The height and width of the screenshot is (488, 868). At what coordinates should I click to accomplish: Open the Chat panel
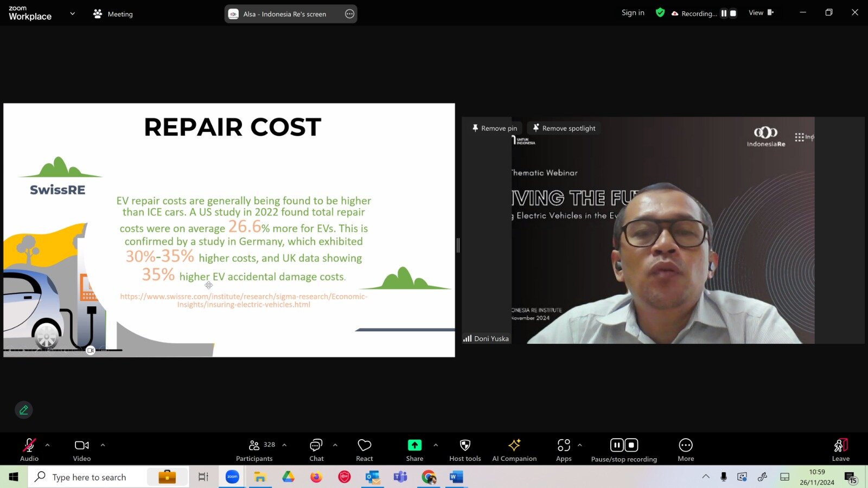pos(316,450)
